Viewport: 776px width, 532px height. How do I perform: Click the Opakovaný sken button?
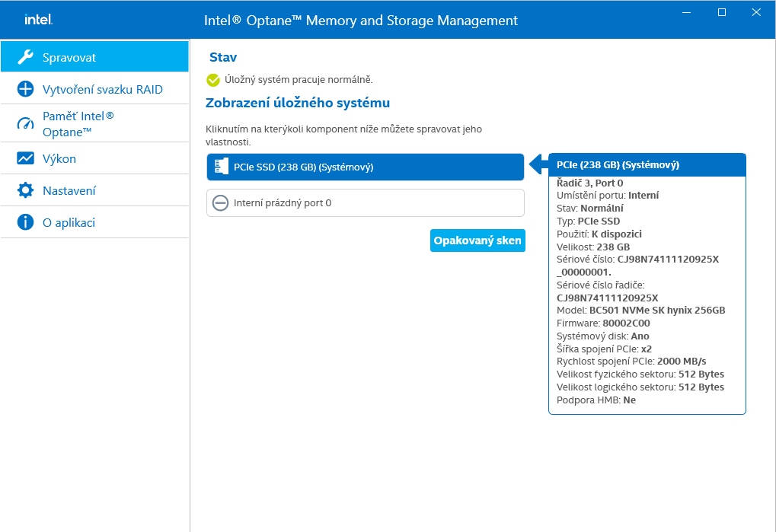click(477, 241)
